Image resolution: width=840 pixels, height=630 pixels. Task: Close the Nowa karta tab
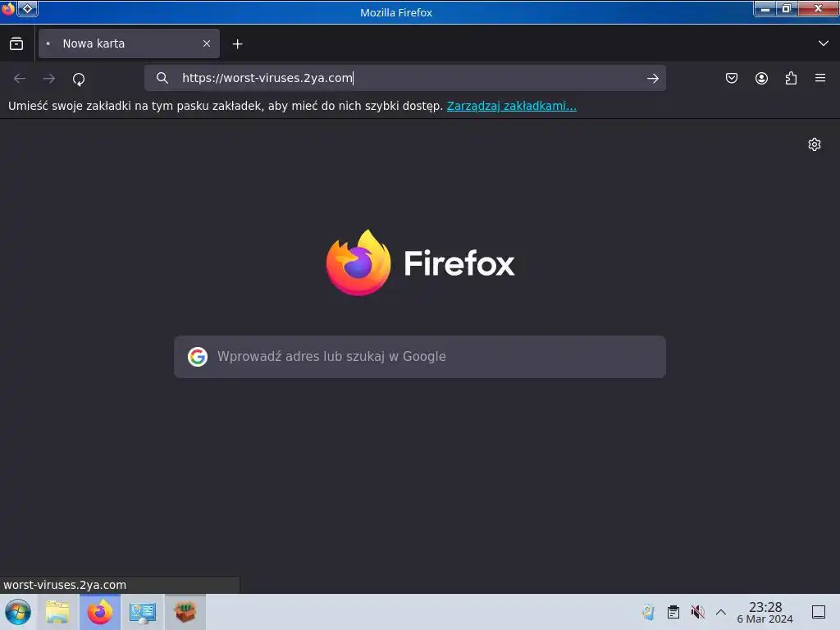[207, 43]
